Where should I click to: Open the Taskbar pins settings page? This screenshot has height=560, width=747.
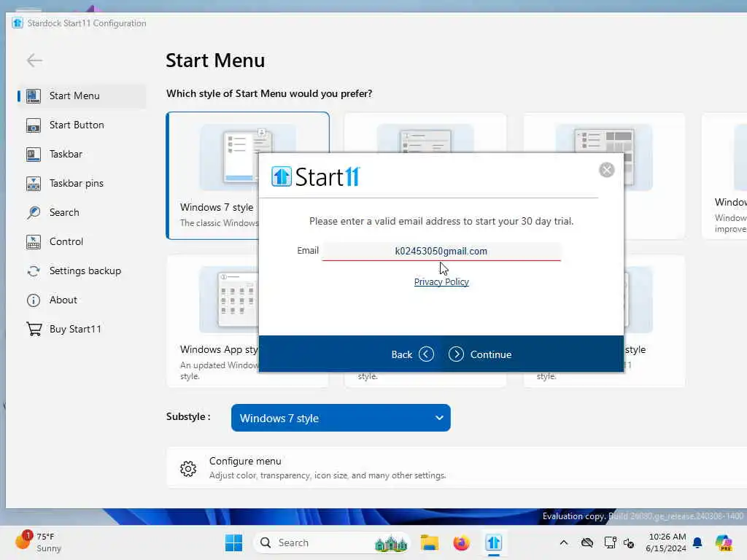tap(82, 183)
